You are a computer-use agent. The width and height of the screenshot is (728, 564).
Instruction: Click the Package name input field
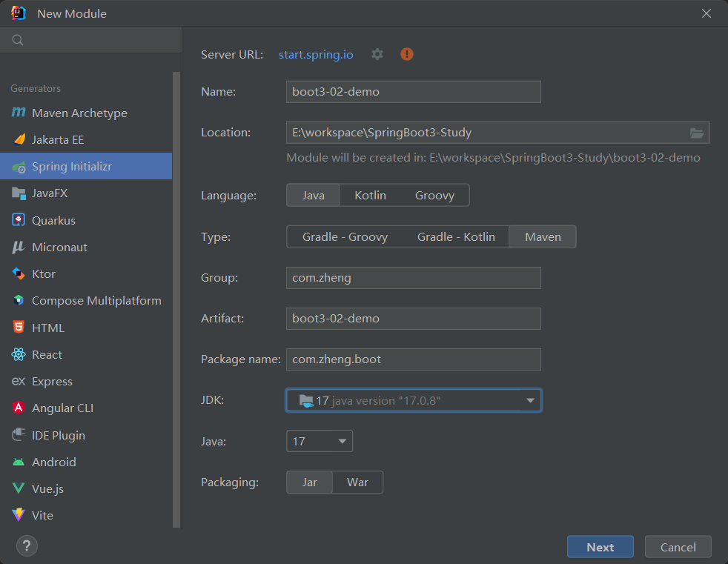[413, 359]
